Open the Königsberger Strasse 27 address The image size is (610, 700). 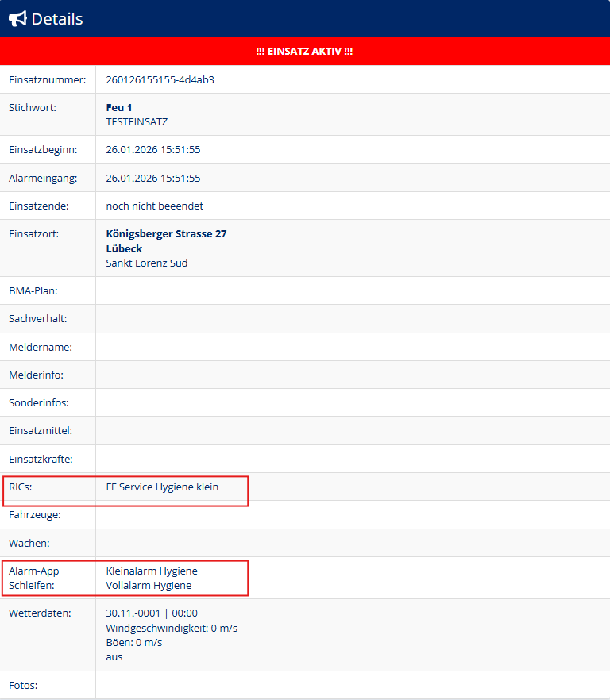click(x=166, y=234)
